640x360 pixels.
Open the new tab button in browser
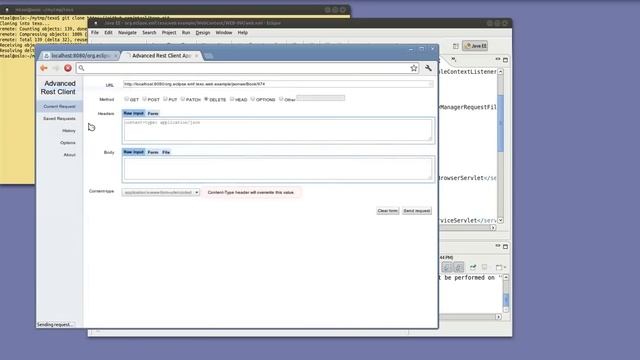[209, 56]
